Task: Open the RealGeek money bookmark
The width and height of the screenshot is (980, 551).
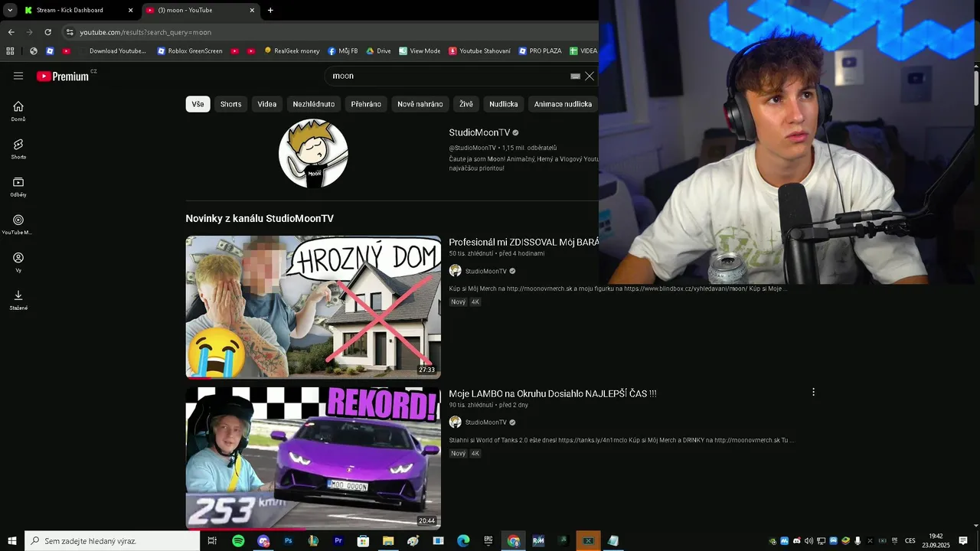Action: [x=292, y=51]
